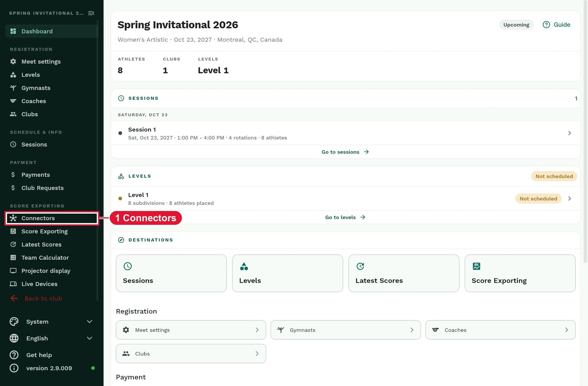The height and width of the screenshot is (386, 588).
Task: Click the icon in Latest Scores card
Action: pyautogui.click(x=360, y=266)
